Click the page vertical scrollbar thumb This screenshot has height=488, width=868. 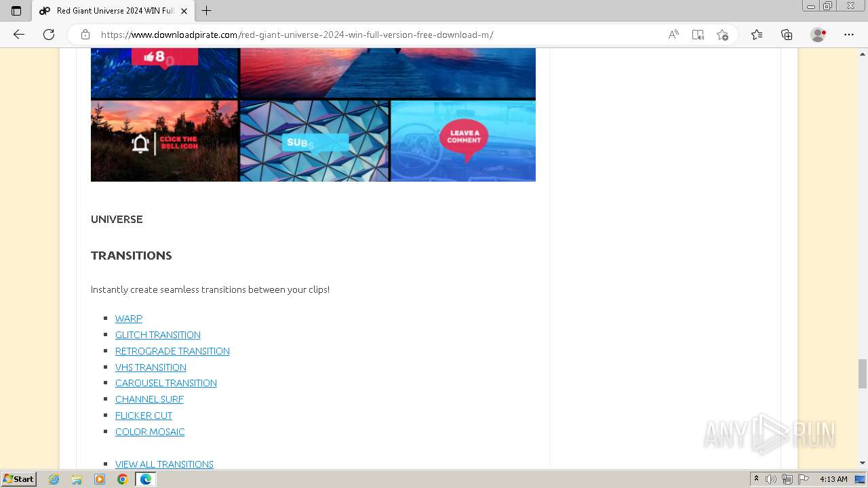pyautogui.click(x=863, y=373)
